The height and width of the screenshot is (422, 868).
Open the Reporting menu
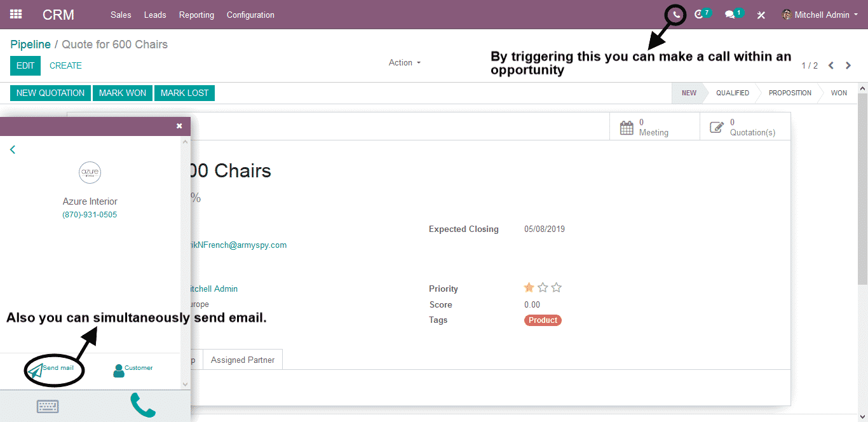196,15
